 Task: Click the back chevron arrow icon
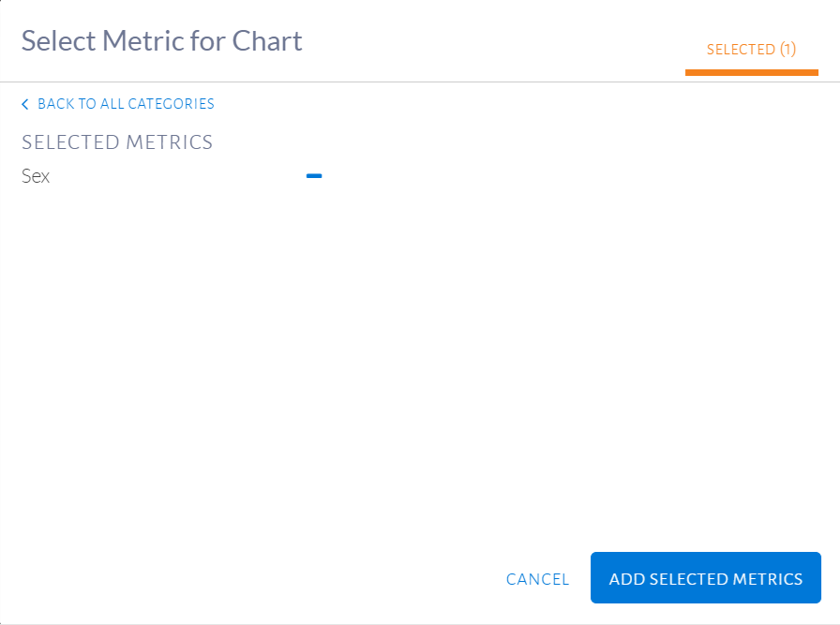[x=25, y=104]
